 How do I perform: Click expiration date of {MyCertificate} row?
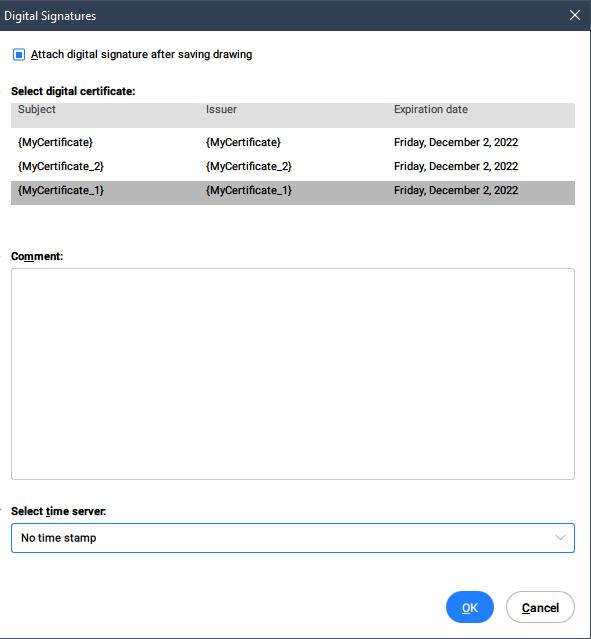[x=456, y=142]
